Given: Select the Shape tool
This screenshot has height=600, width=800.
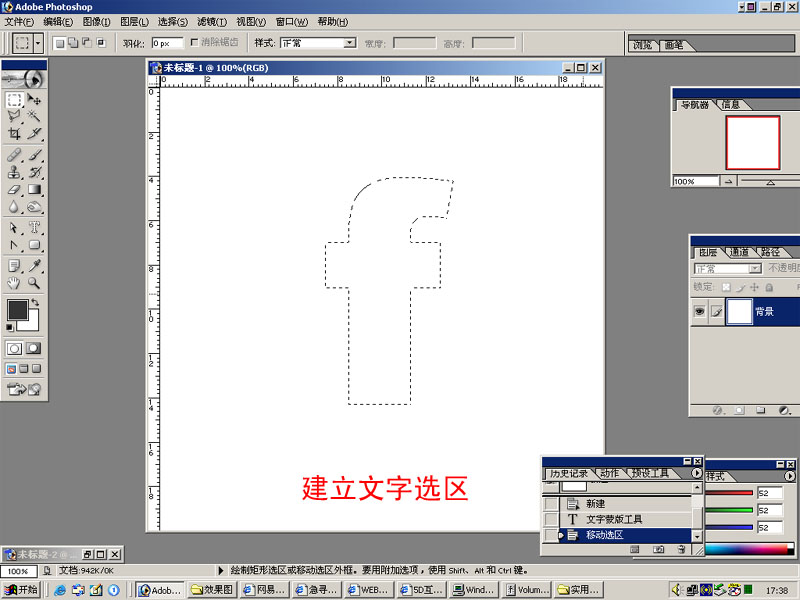Looking at the screenshot, I should click(34, 245).
